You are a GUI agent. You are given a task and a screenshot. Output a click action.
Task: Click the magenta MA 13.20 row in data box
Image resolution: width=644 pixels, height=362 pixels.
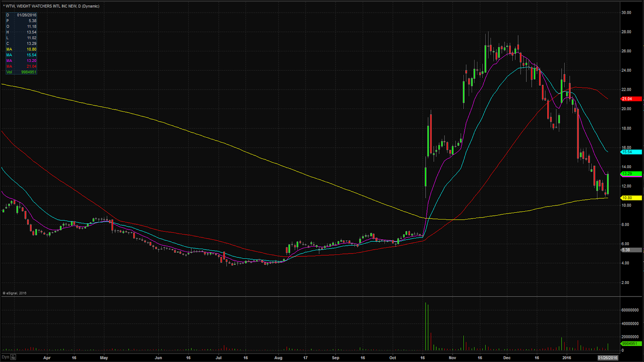(x=21, y=61)
